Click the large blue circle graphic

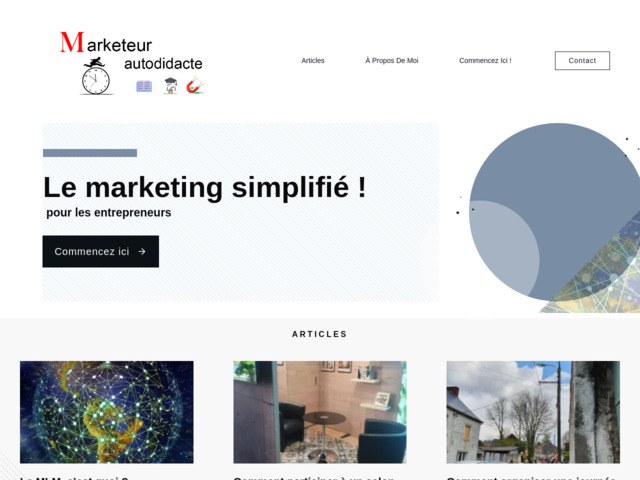click(x=555, y=212)
